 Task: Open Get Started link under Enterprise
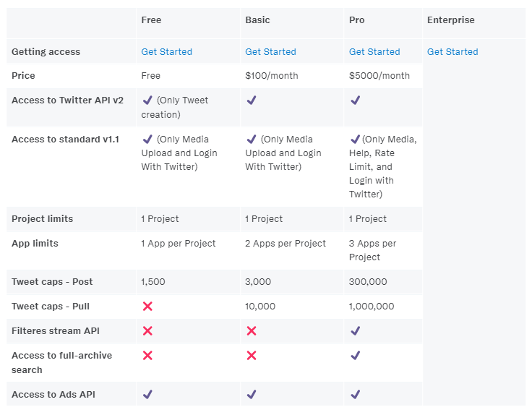(452, 51)
